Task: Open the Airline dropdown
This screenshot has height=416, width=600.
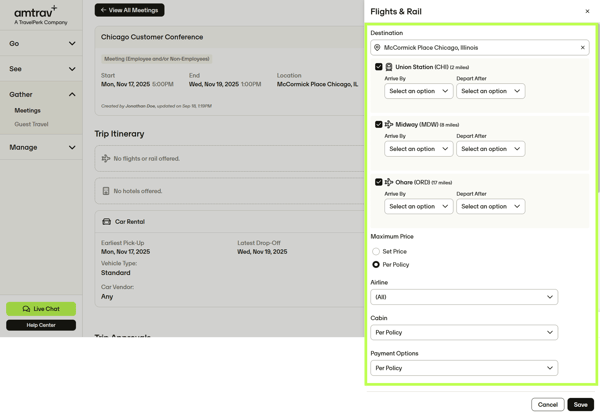Action: point(464,297)
